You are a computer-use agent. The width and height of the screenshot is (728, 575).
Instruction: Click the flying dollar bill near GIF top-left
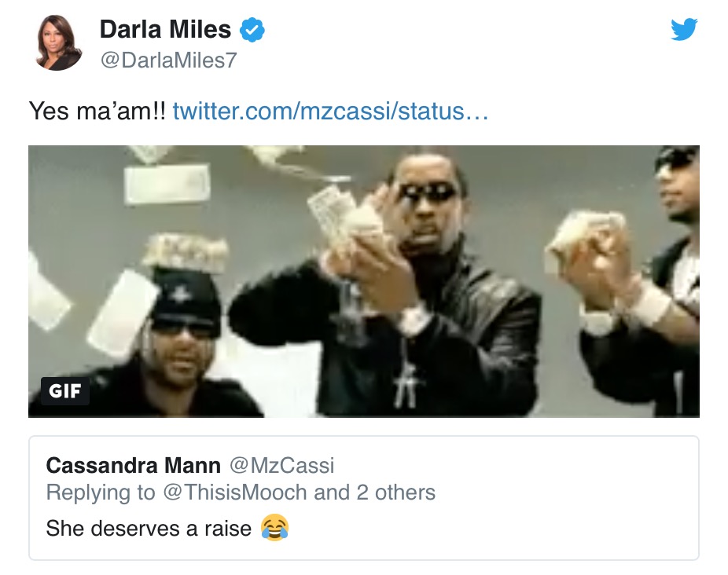(167, 185)
